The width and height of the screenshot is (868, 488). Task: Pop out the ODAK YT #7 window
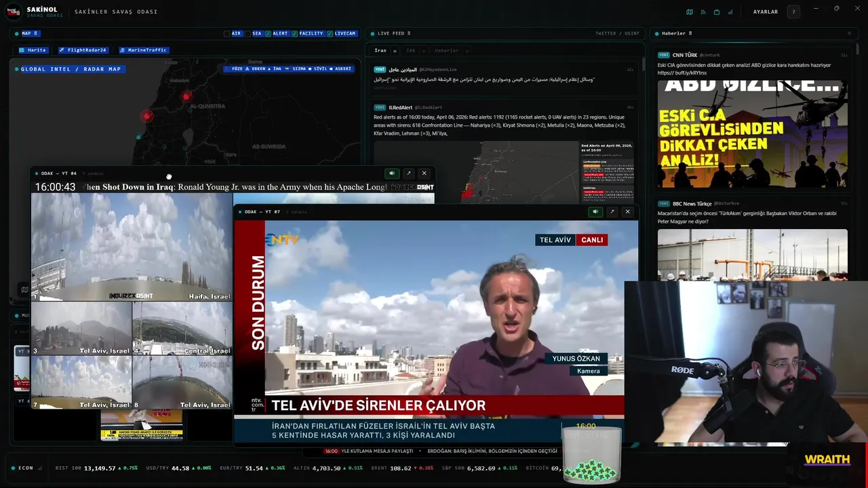click(612, 211)
